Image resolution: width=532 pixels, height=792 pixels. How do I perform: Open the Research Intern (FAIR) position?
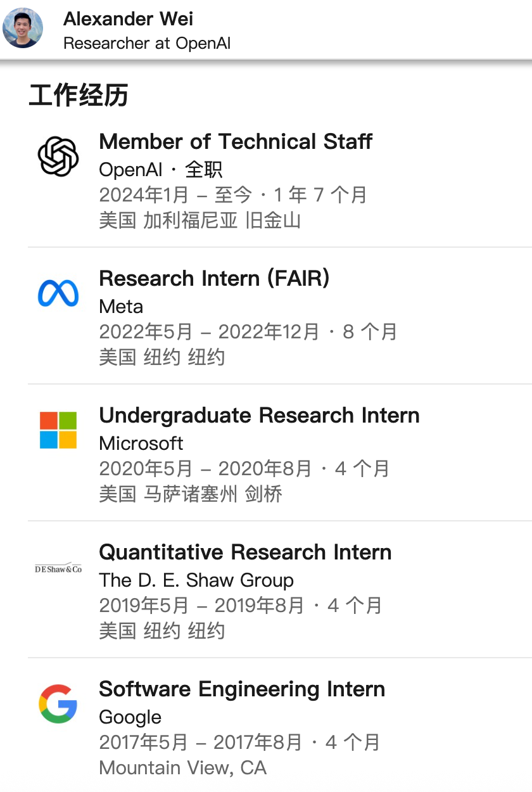coord(214,278)
